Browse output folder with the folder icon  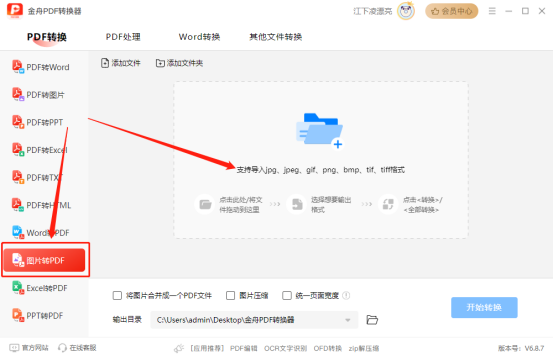coord(372,320)
